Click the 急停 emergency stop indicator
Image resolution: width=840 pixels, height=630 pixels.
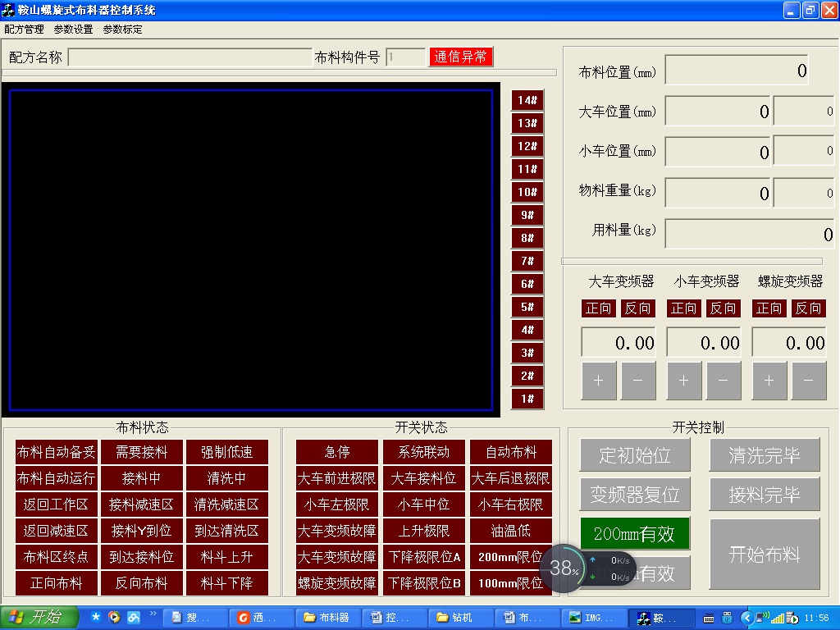tap(336, 452)
